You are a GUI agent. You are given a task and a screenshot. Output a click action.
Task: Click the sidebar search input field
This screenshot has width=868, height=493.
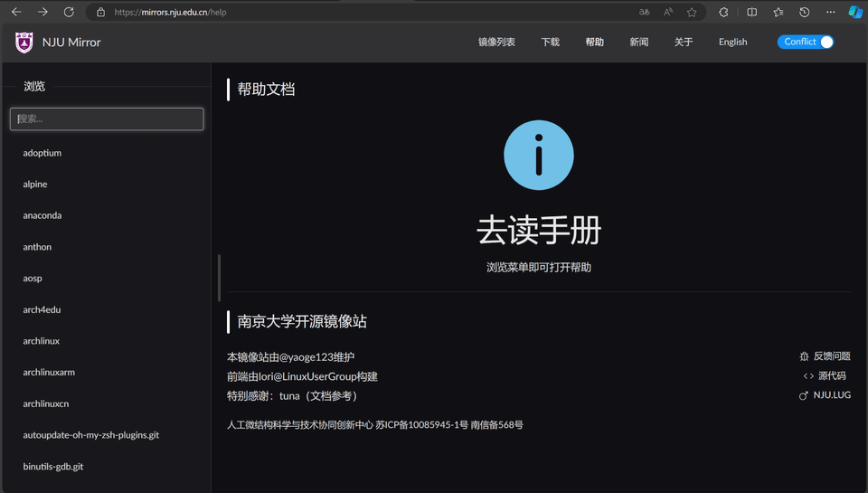tap(107, 119)
